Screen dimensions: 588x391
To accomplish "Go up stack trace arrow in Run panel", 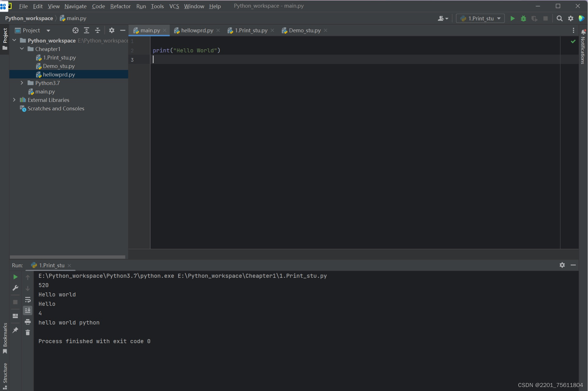I will point(28,277).
